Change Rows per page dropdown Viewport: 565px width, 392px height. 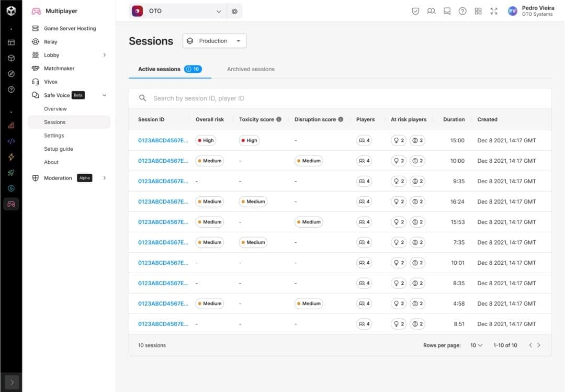click(476, 345)
